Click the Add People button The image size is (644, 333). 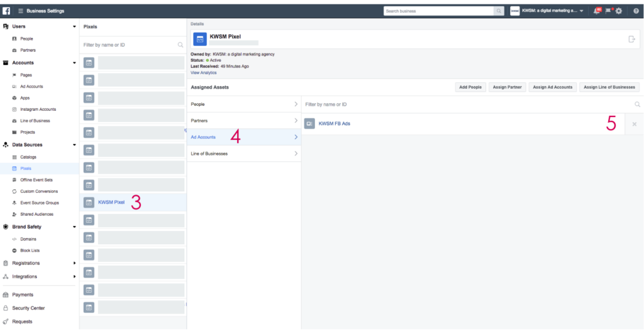click(x=470, y=87)
